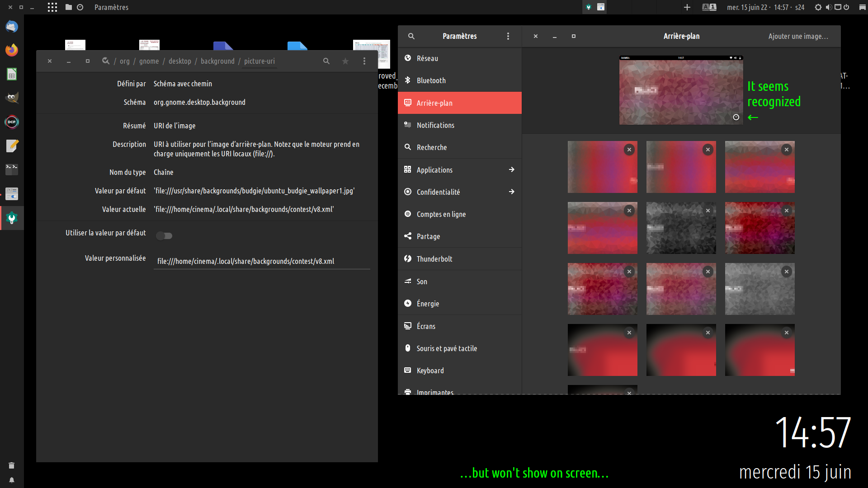Open Thunderbird from the dock
The image size is (868, 488).
12,26
